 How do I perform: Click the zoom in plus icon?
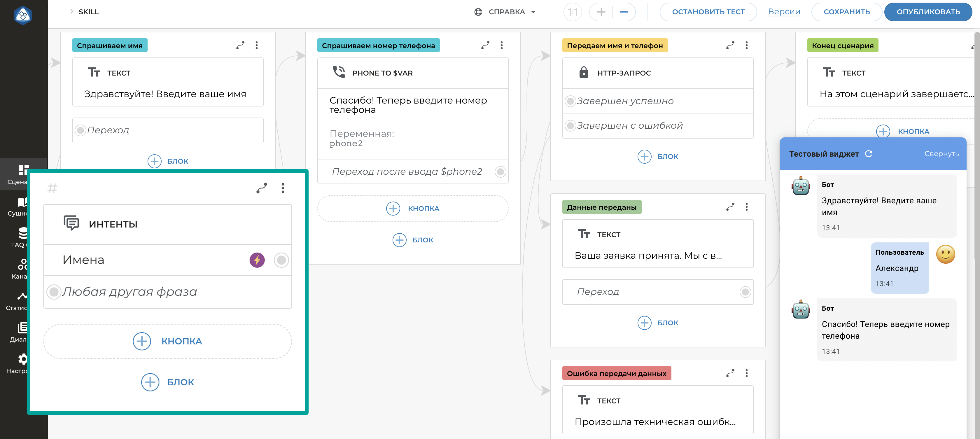[x=601, y=12]
